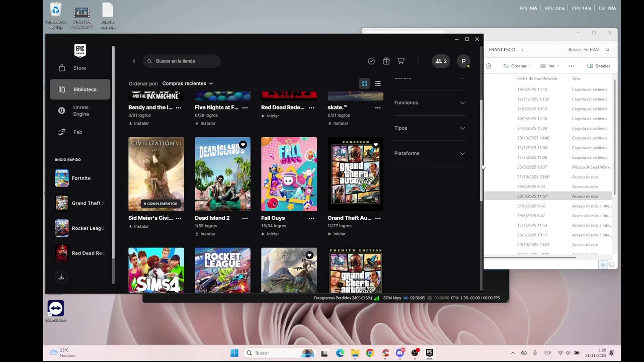644x362 pixels.
Task: Open Google Chrome from the taskbar
Action: [370, 353]
